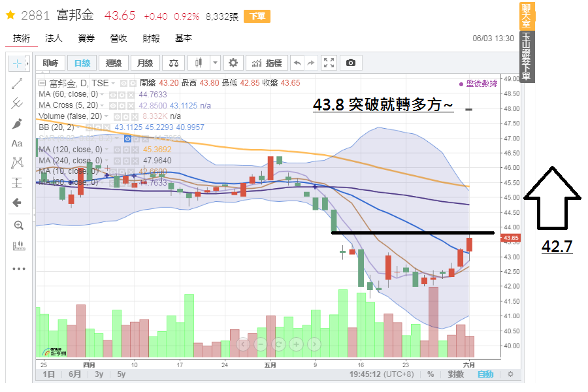Select the left arrow marker tool
588x392 pixels.
(x=17, y=203)
